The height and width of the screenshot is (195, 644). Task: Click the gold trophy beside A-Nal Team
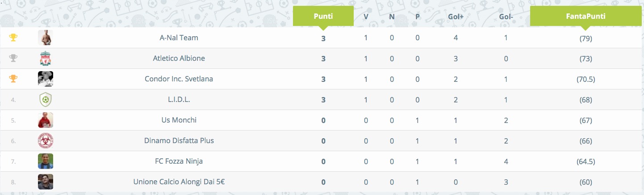(13, 38)
